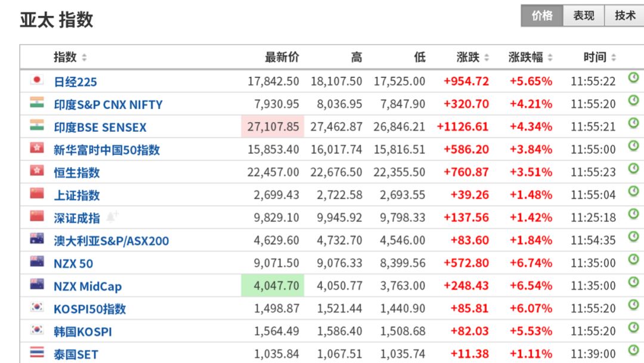Click the green highlighted NZX MidCap price 4,047.70
Viewport: 644px width, 363px height.
coord(273,286)
